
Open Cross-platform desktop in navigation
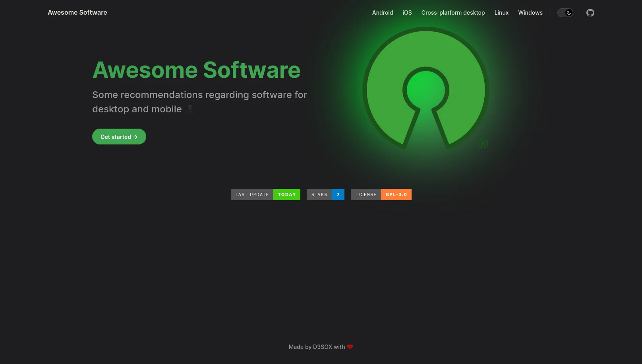pos(453,13)
